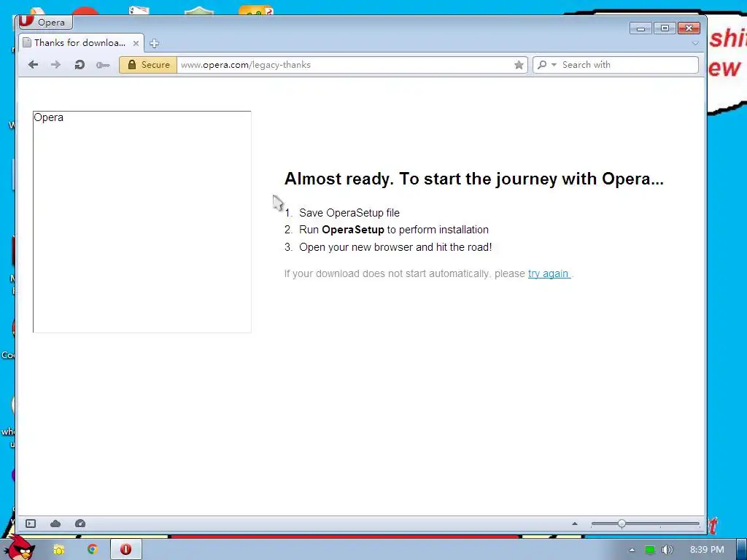The height and width of the screenshot is (560, 747).
Task: Minimize the Opera window
Action: pyautogui.click(x=640, y=28)
